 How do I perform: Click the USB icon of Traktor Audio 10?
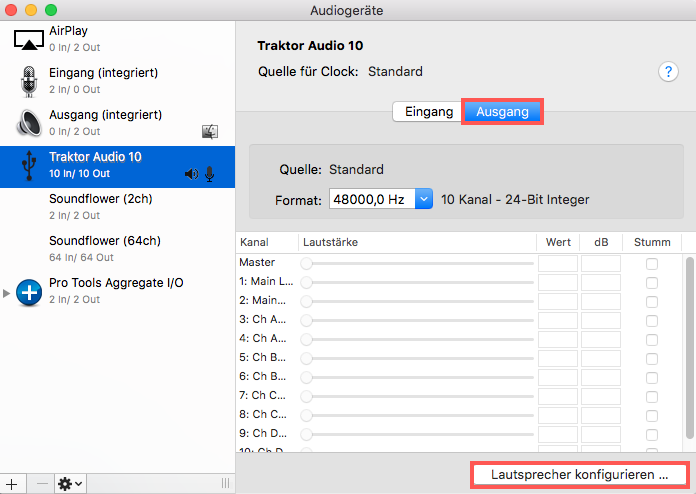pos(29,166)
